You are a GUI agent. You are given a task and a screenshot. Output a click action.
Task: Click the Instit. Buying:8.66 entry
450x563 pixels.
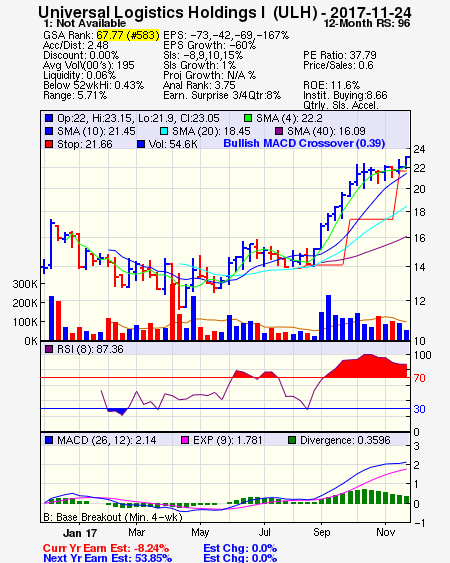click(345, 96)
